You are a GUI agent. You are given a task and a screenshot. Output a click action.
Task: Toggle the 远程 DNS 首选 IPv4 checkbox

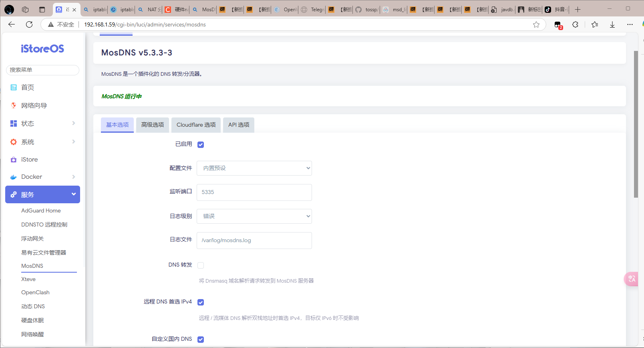pos(201,302)
